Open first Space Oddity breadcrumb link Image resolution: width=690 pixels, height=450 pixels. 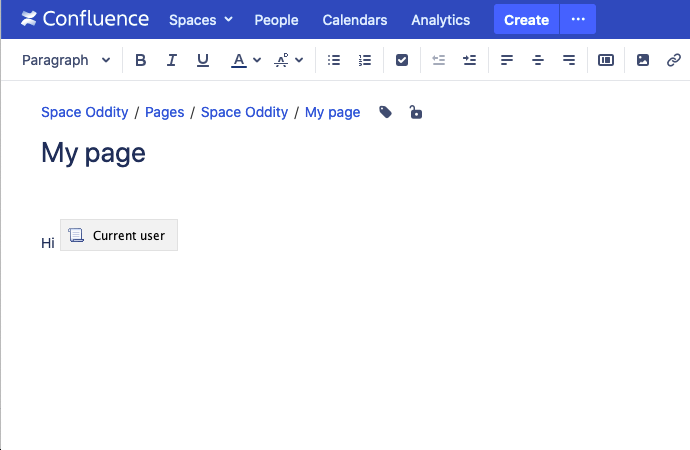84,112
